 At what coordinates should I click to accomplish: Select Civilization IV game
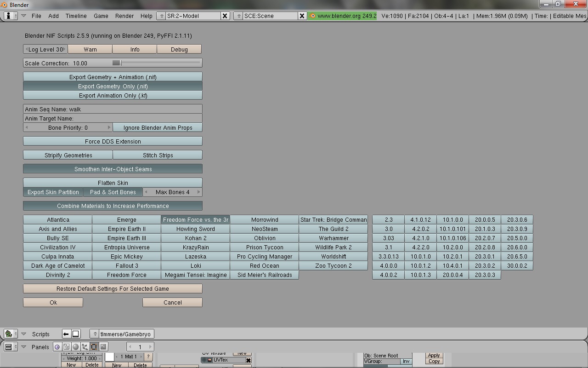(58, 247)
